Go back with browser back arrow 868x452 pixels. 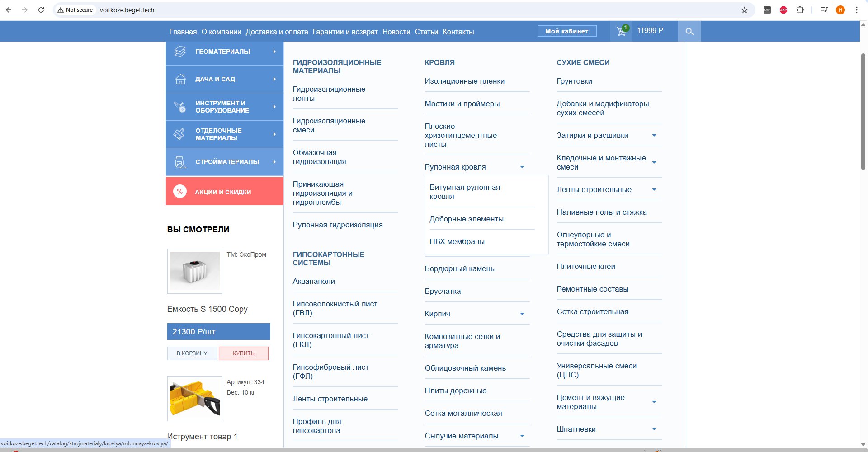[x=9, y=10]
